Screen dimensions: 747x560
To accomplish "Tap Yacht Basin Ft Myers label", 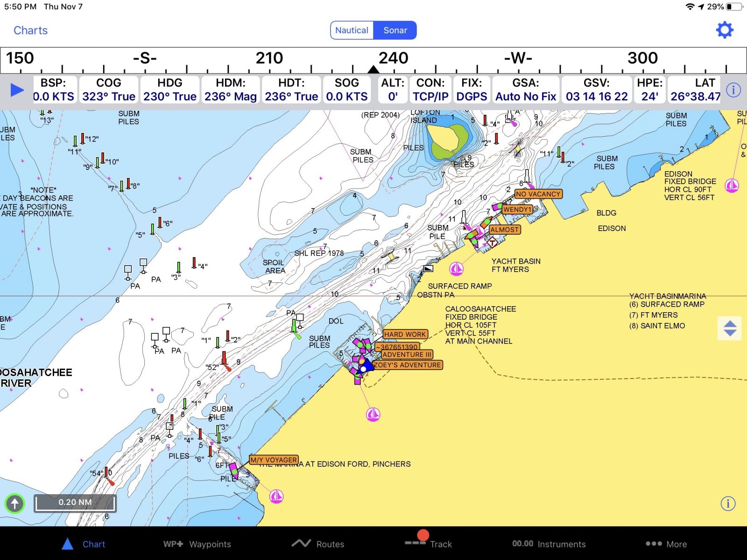I will [x=516, y=265].
